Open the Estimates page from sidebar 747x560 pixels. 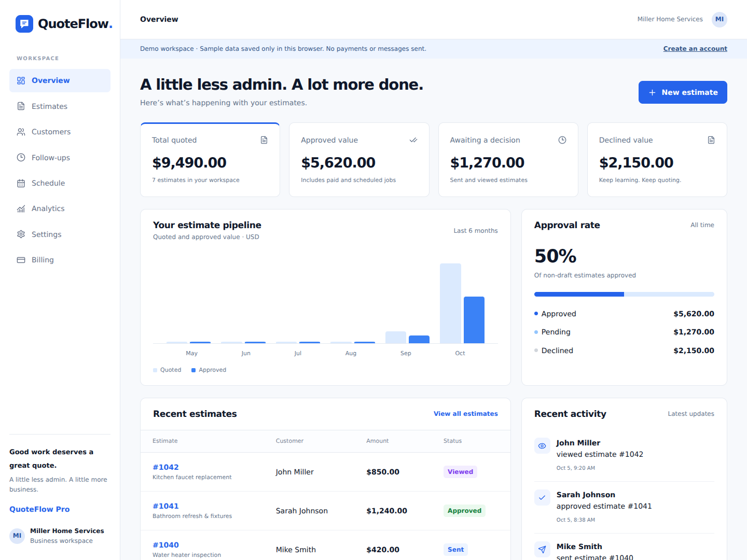click(x=60, y=106)
